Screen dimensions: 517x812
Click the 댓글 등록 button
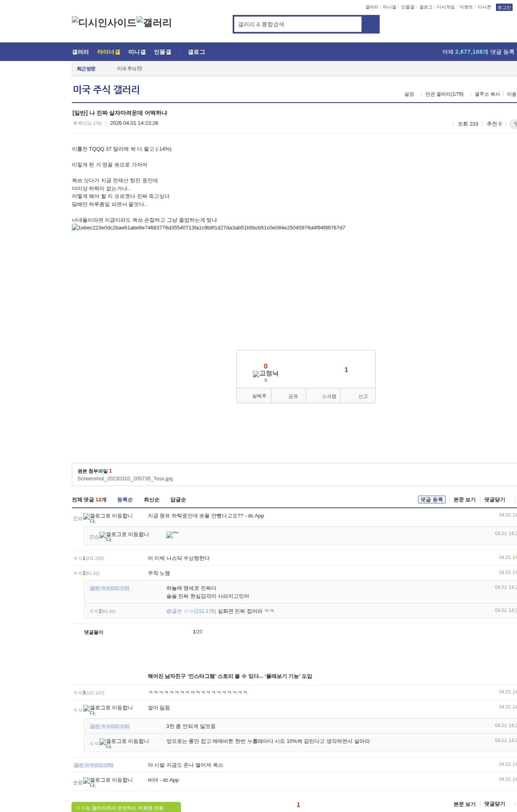432,500
